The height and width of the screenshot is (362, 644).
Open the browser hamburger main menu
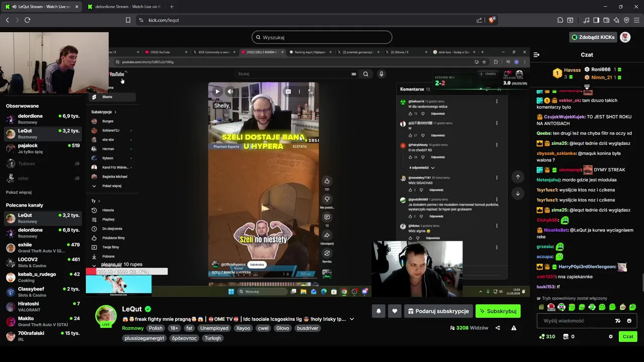click(636, 20)
